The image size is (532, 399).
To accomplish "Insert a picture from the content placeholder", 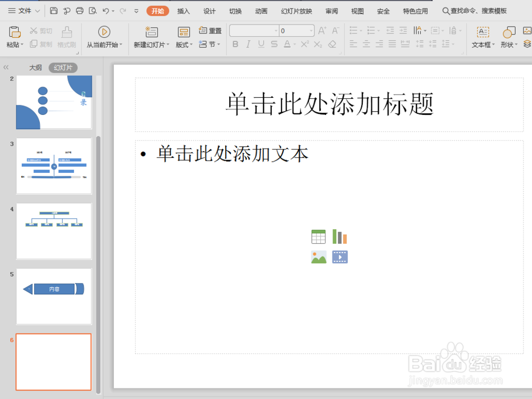I will (318, 257).
